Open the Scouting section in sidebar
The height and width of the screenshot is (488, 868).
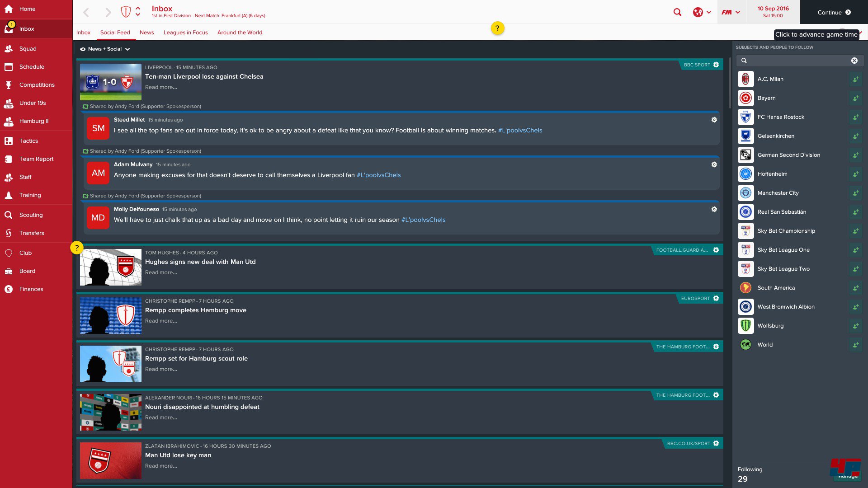pyautogui.click(x=31, y=215)
